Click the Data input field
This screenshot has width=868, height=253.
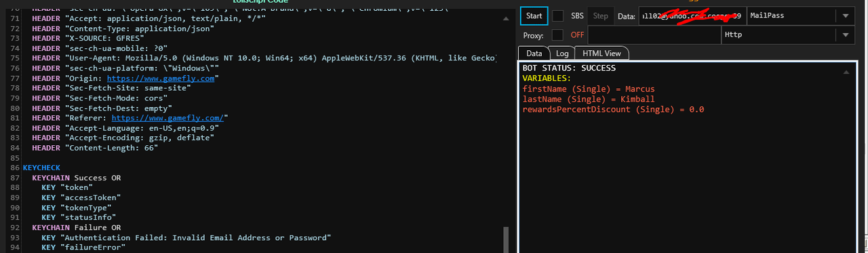(x=692, y=16)
